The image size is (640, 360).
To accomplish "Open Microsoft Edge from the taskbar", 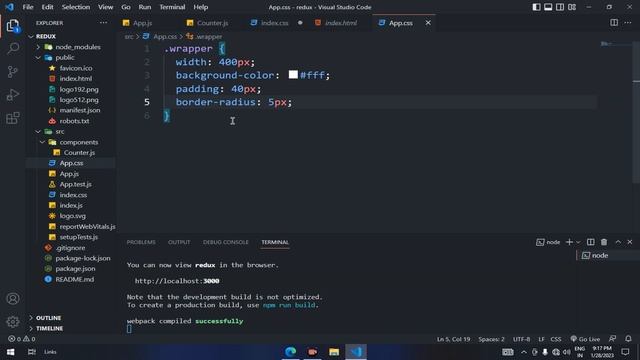I will click(291, 352).
